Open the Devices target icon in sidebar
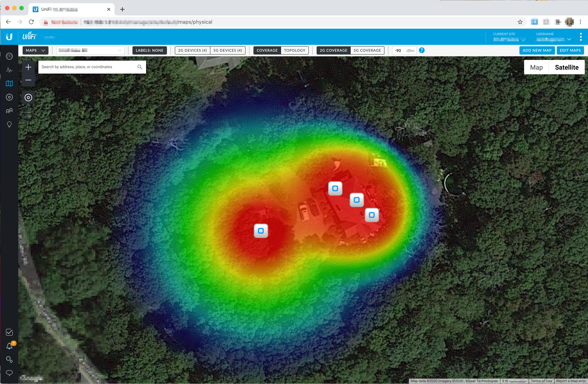Viewport: 588px width, 384px height. [9, 97]
